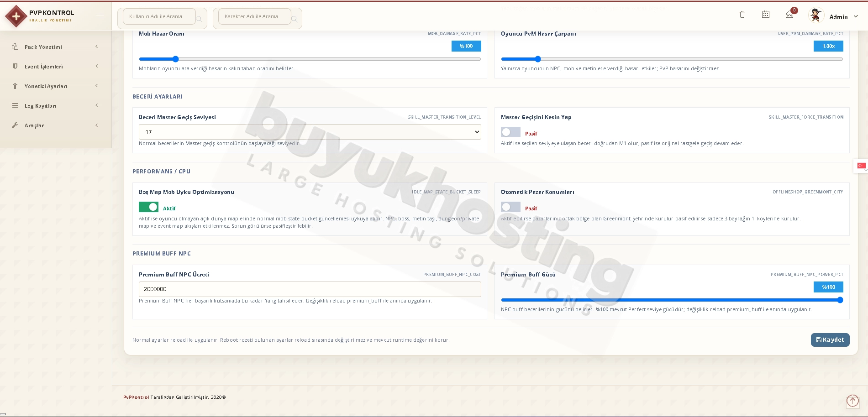Image resolution: width=868 pixels, height=417 pixels.
Task: Click the Premium Buff NPC Ücreti input
Action: [x=310, y=289]
